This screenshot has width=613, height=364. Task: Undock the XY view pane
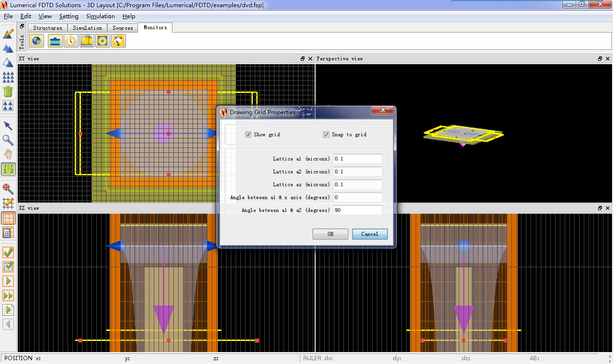[x=303, y=58]
